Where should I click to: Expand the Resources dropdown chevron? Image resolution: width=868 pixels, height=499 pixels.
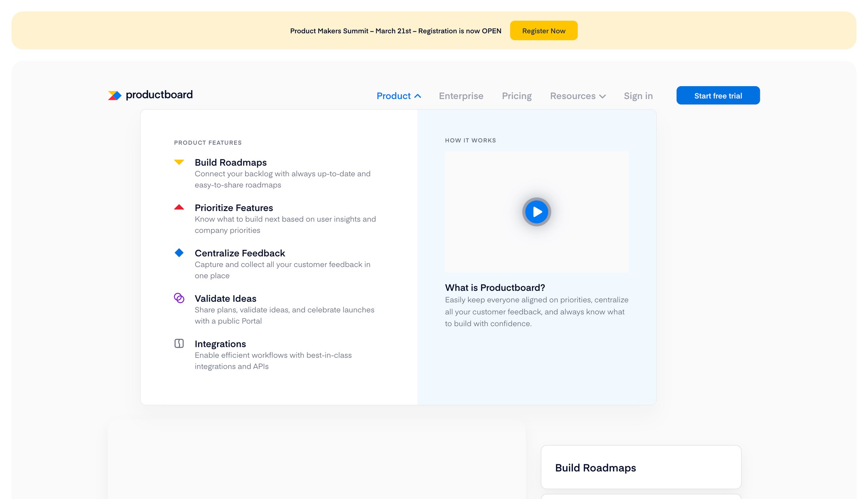point(603,96)
